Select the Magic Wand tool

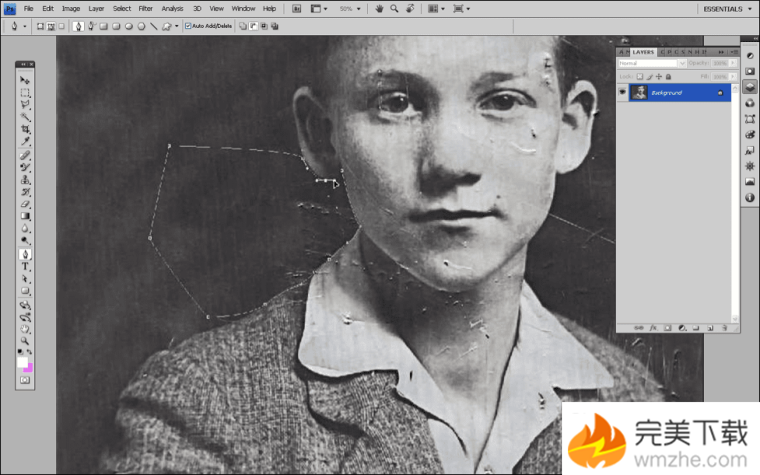25,117
